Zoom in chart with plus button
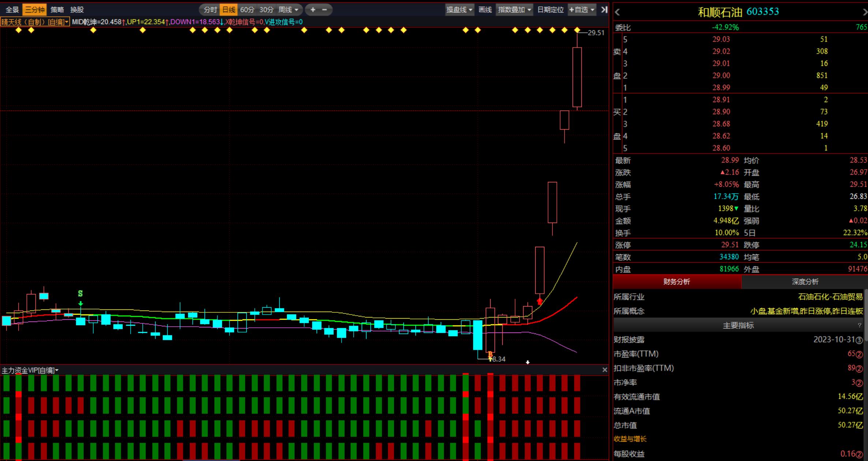This screenshot has width=868, height=461. click(x=313, y=10)
